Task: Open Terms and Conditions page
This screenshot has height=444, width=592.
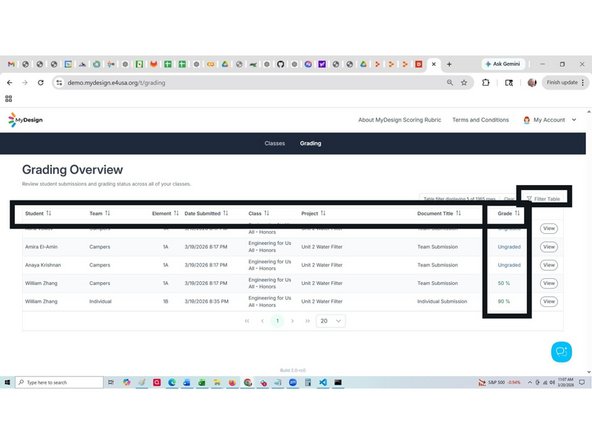Action: click(480, 120)
